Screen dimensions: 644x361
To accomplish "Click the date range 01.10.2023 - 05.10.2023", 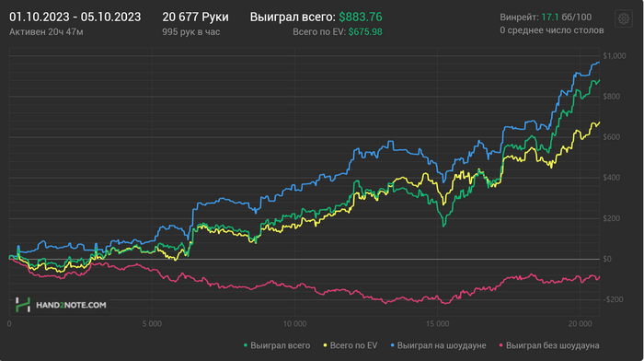I will 75,17.
